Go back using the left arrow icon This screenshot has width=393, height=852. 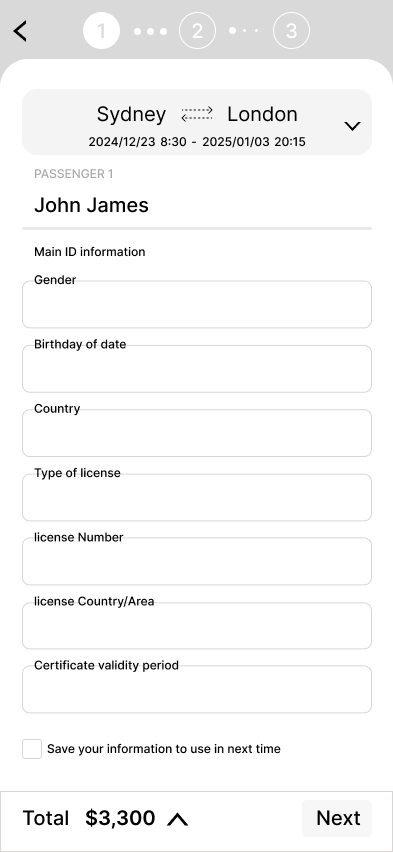click(x=20, y=31)
